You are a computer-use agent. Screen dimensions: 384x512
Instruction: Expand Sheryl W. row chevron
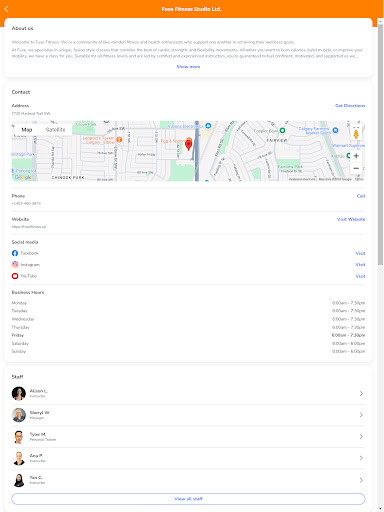(x=361, y=415)
